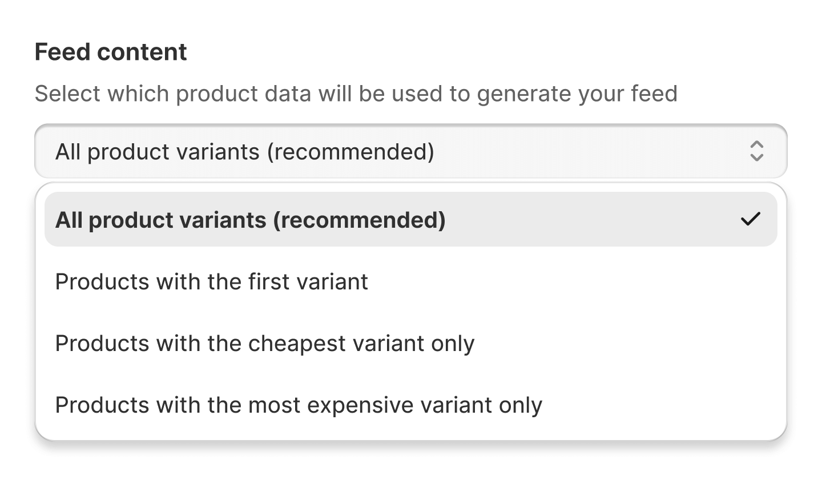Switch feed to first variant option

click(x=212, y=282)
